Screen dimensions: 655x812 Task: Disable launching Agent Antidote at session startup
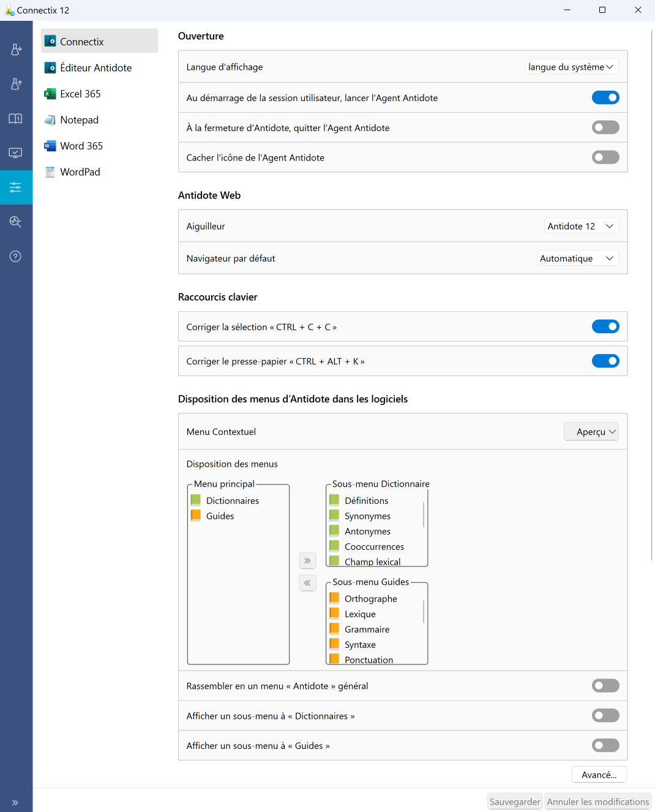click(x=605, y=98)
